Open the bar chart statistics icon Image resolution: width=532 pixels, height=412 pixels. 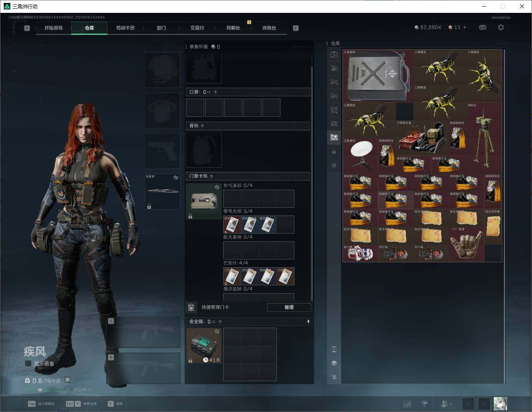coord(408,404)
